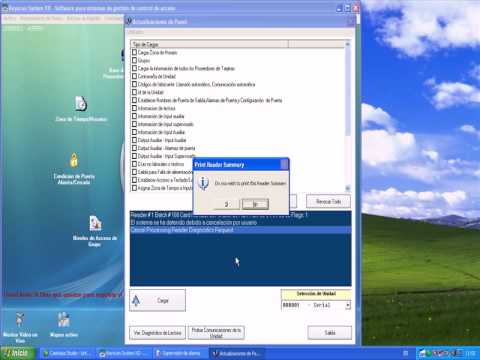Click Ver Diagnóstico de Lectora button

click(x=157, y=333)
